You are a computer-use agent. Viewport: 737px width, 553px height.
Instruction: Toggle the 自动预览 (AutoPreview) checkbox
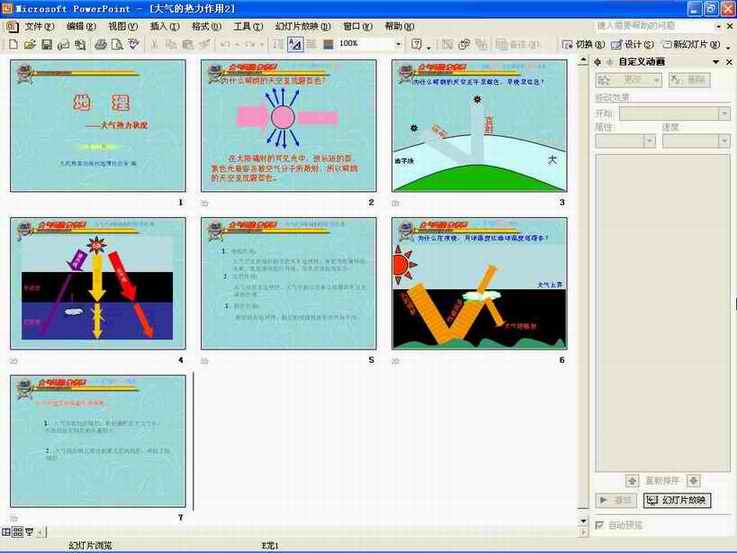tap(599, 525)
